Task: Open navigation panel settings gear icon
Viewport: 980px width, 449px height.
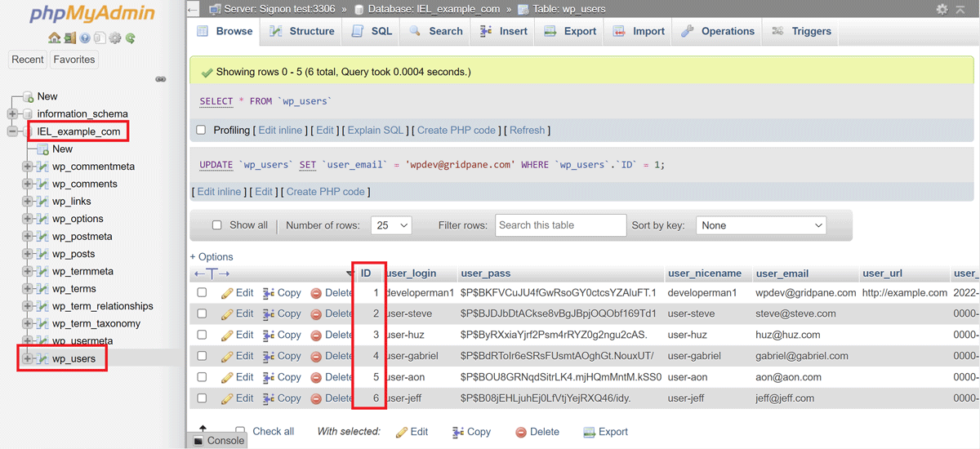Action: (114, 38)
